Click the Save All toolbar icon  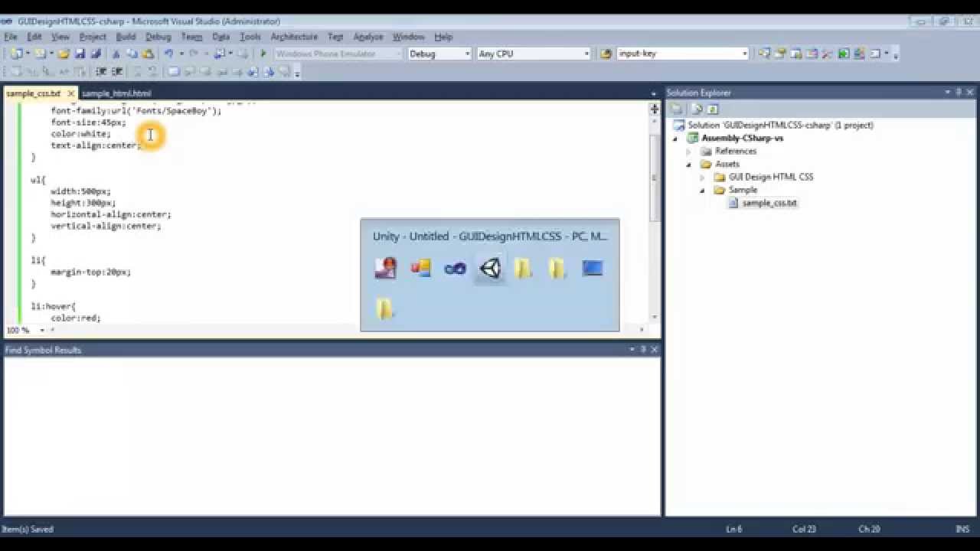(x=96, y=54)
